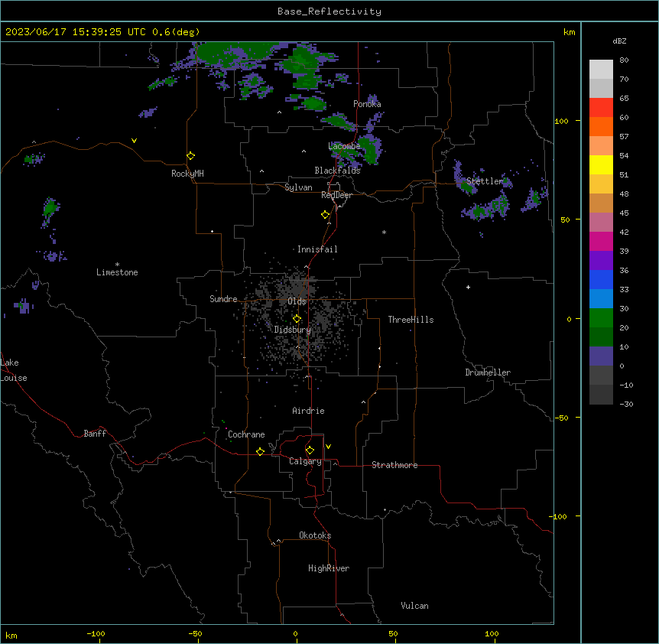The height and width of the screenshot is (644, 659).
Task: Click the Strathmore label
Action: [x=394, y=465]
